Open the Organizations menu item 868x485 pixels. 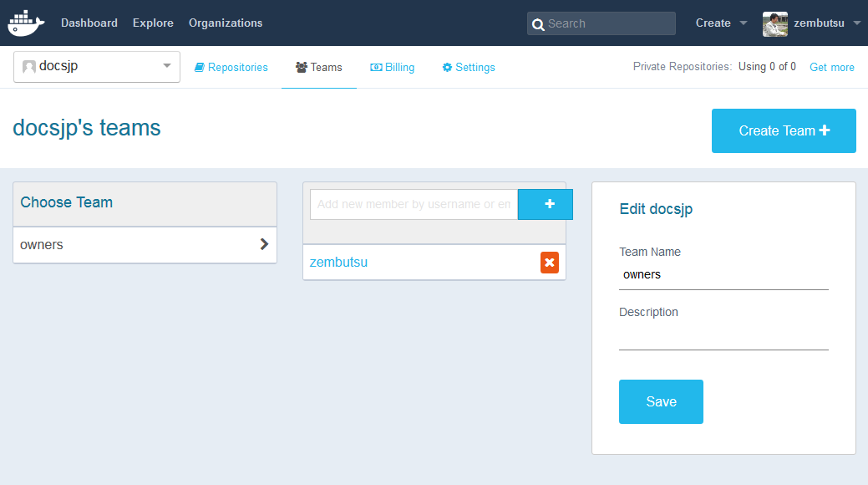[x=226, y=23]
